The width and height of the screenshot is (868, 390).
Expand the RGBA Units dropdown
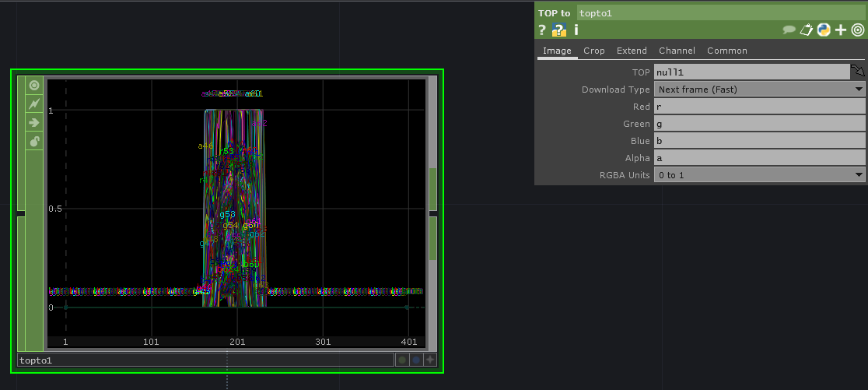[759, 175]
